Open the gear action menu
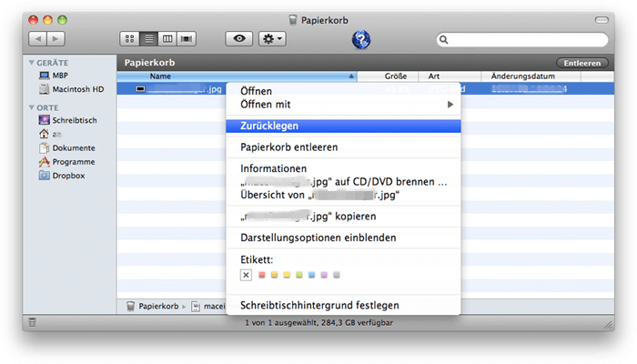Viewport: 637px width, 364px height. 272,39
